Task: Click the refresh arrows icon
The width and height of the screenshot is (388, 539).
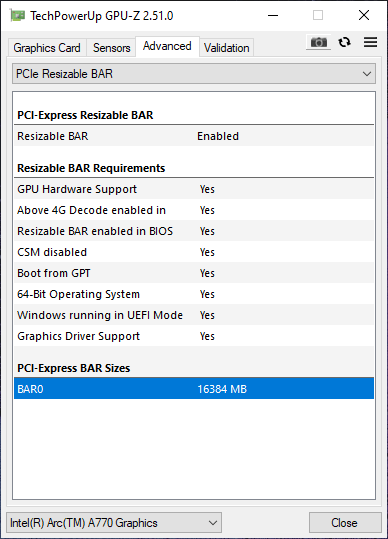Action: (344, 42)
